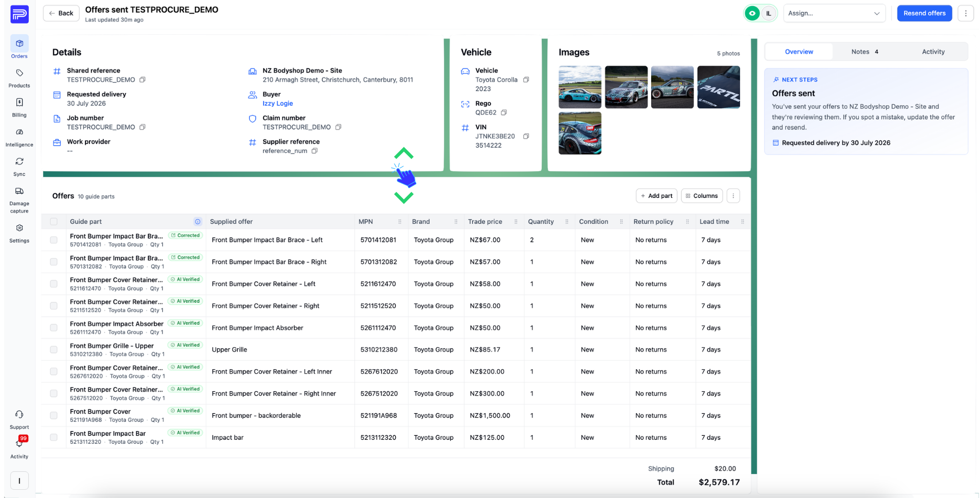
Task: Switch to the Activity tab in right panel
Action: pyautogui.click(x=933, y=52)
